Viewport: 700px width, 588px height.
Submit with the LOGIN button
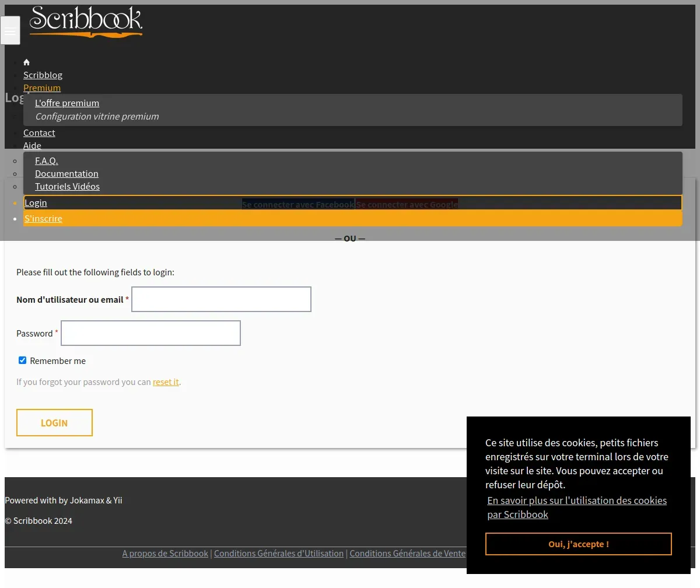click(x=54, y=422)
